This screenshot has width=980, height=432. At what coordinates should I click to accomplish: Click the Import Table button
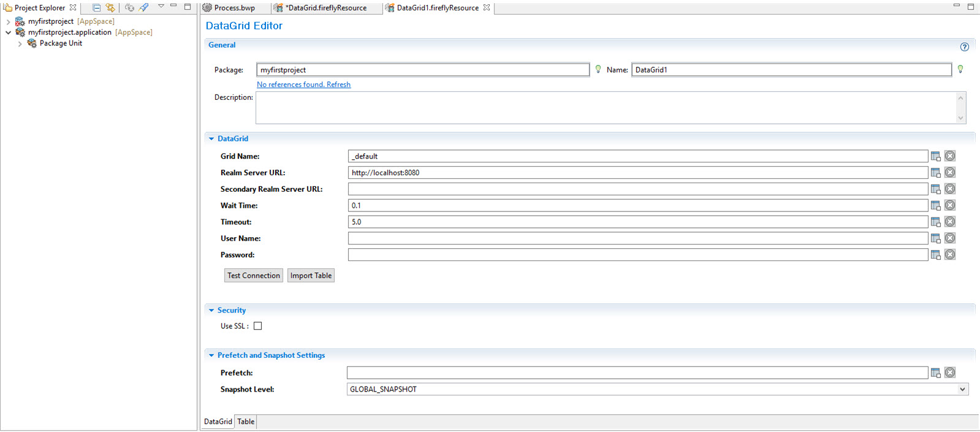pos(311,276)
